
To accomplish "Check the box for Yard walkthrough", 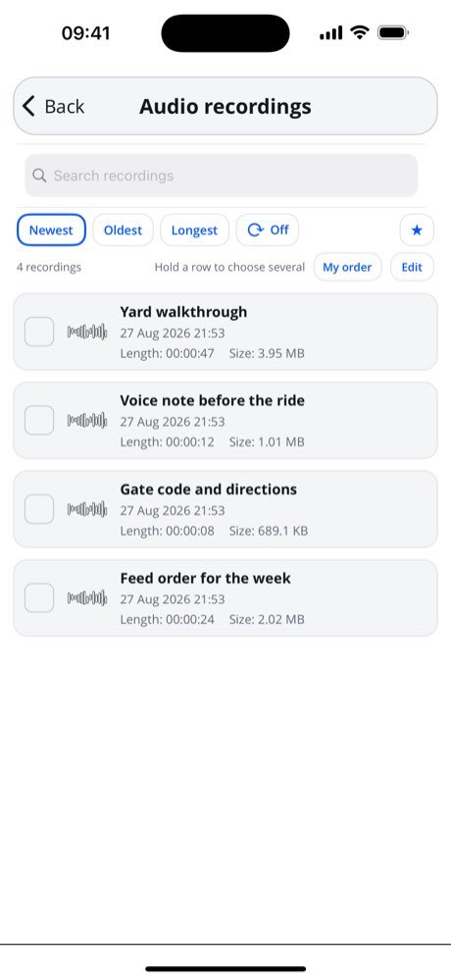I will (39, 332).
